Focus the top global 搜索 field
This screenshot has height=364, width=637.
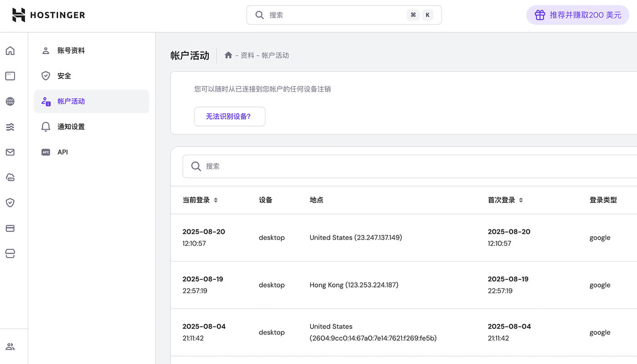tap(344, 15)
